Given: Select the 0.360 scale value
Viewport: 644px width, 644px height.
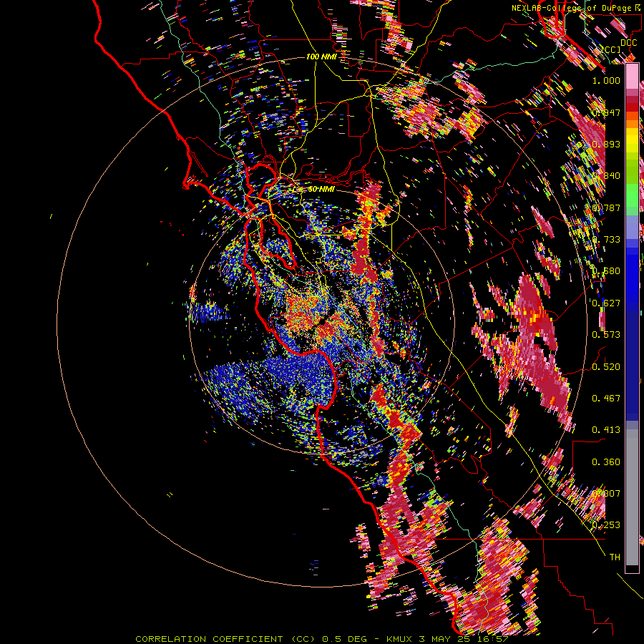Looking at the screenshot, I should pyautogui.click(x=606, y=462).
